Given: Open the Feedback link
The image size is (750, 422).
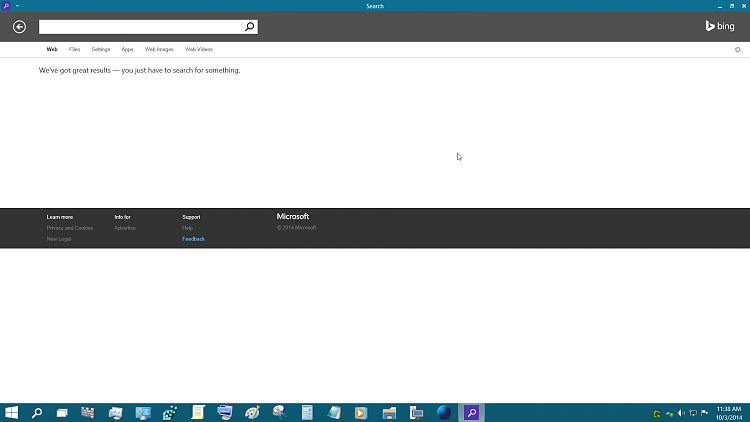Looking at the screenshot, I should 193,239.
